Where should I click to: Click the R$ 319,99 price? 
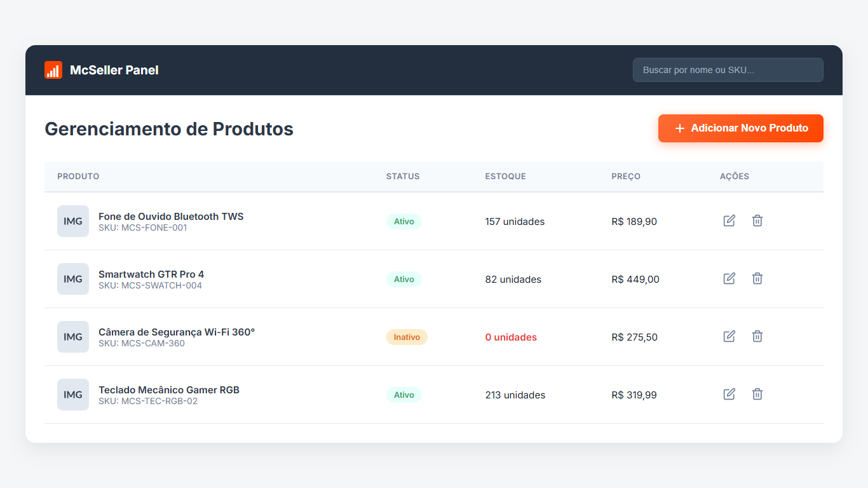pyautogui.click(x=634, y=395)
